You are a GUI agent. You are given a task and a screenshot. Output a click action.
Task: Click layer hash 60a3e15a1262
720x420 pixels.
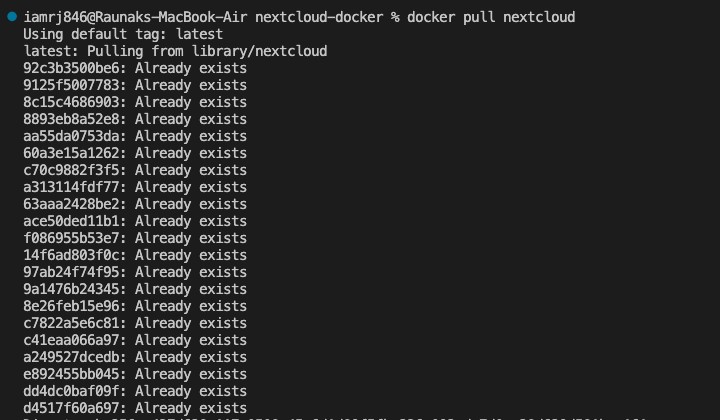click(74, 153)
